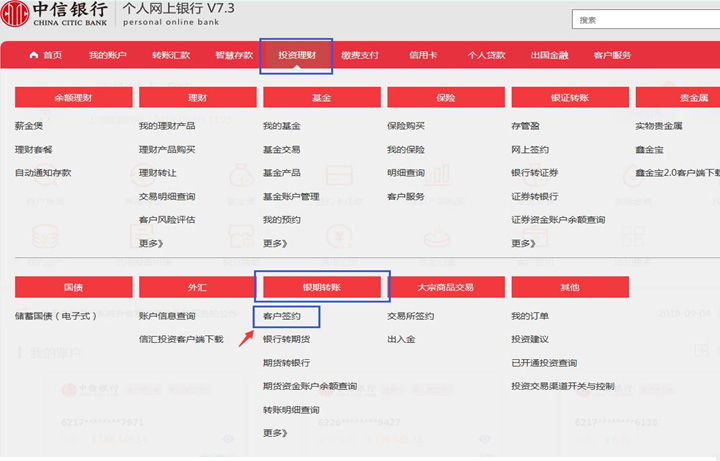Click the home icon beside 首页
This screenshot has width=720, height=461.
click(x=34, y=55)
